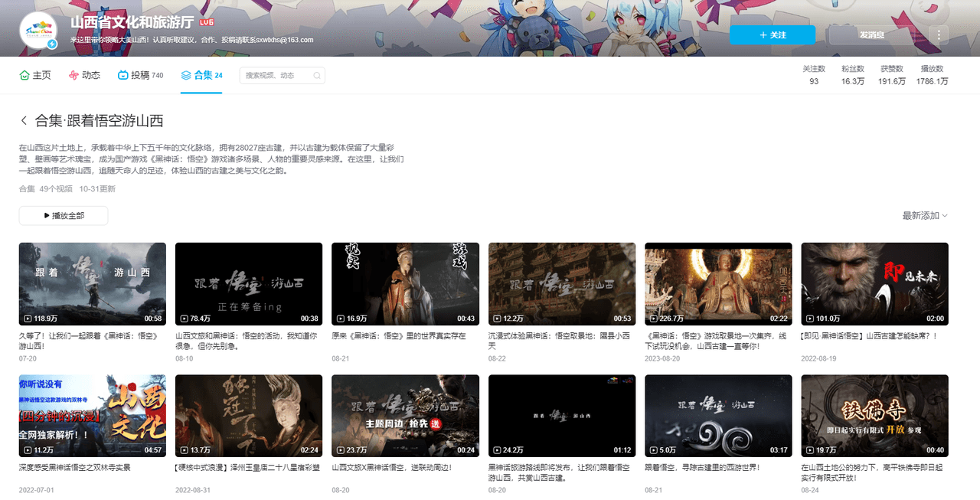Open the 即见未来 monkey face video thumbnail
Viewport: 980px width, 500px height.
874,283
